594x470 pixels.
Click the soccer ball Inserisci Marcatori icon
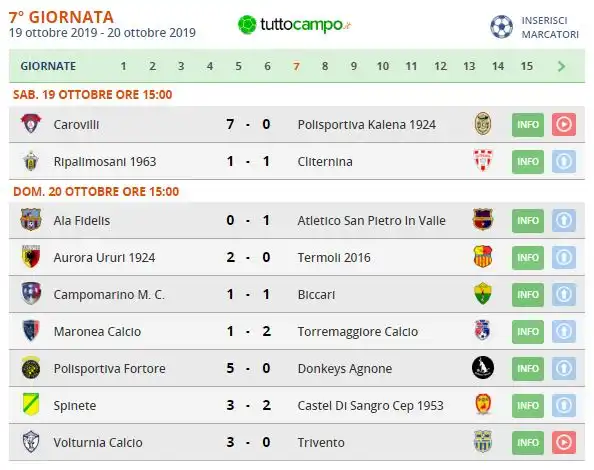501,27
